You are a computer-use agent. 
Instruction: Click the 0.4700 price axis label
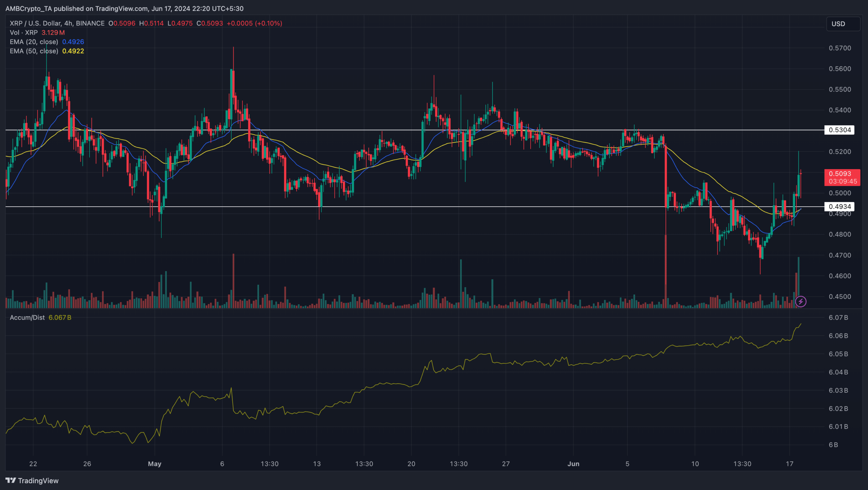[x=840, y=255]
